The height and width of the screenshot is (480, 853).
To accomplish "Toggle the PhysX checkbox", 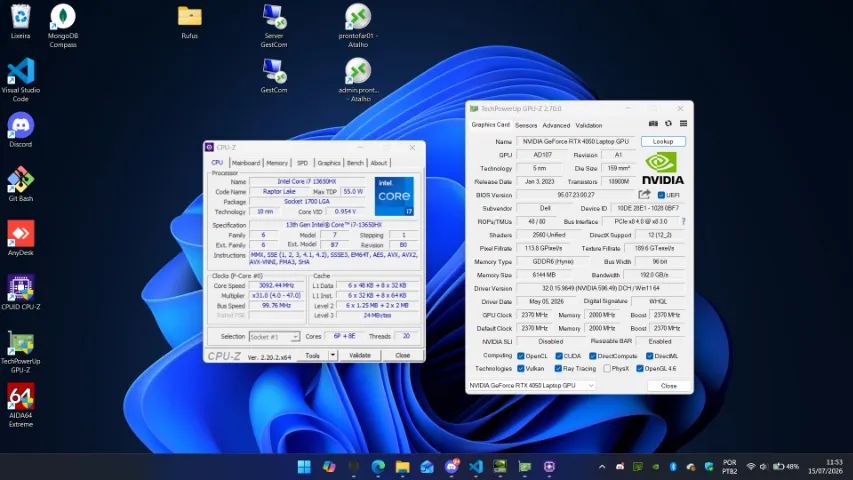I will pos(607,368).
